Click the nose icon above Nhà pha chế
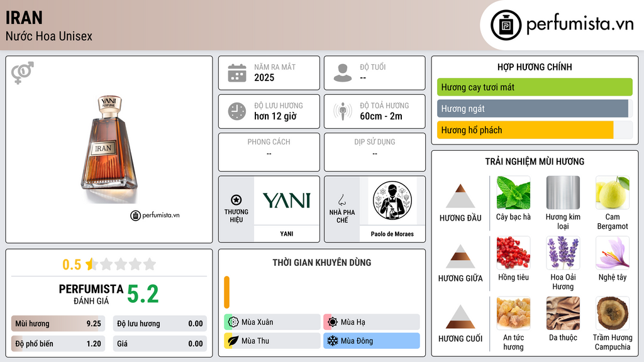The image size is (644, 362). [x=341, y=200]
